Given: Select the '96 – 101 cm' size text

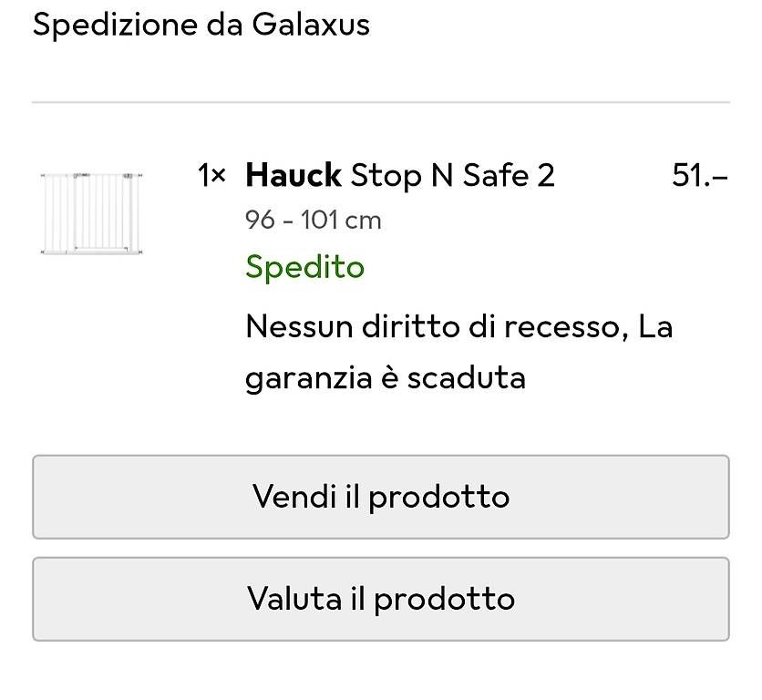Looking at the screenshot, I should click(x=313, y=221).
